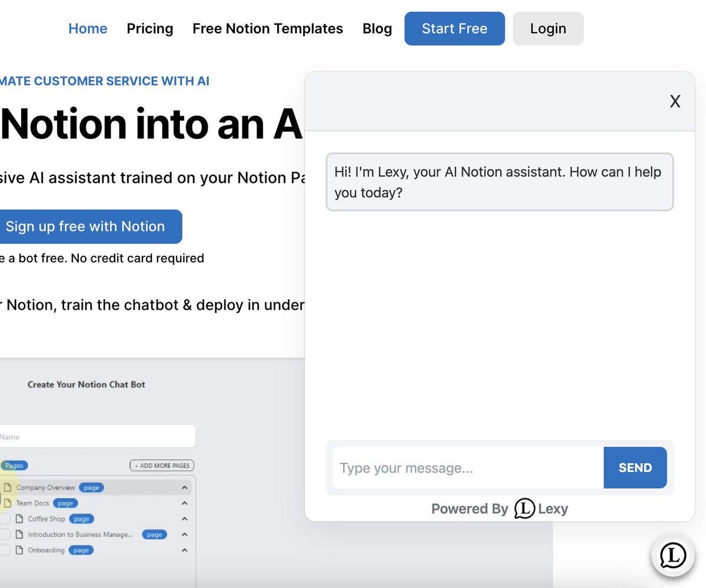This screenshot has height=588, width=706.
Task: Click the page badge next to Team Docs
Action: [65, 503]
